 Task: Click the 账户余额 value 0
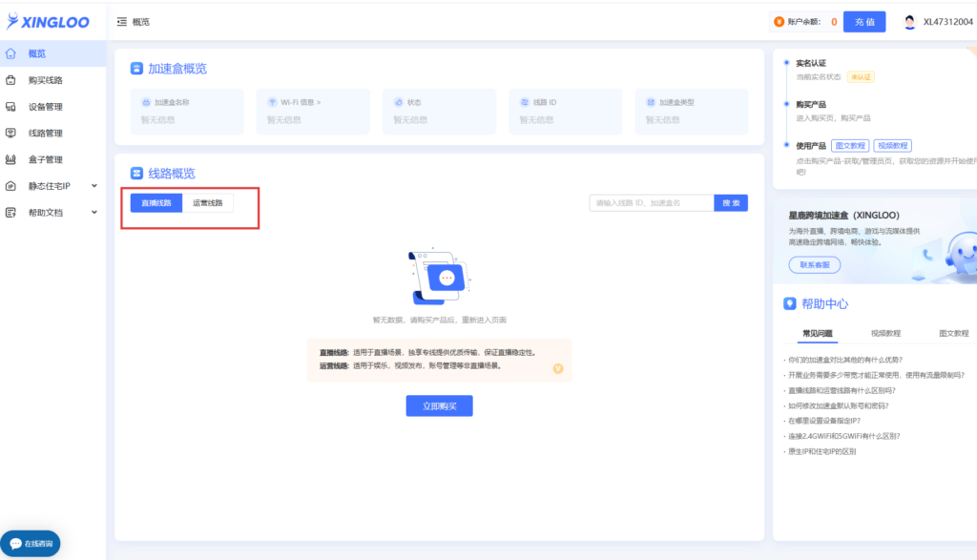coord(834,22)
